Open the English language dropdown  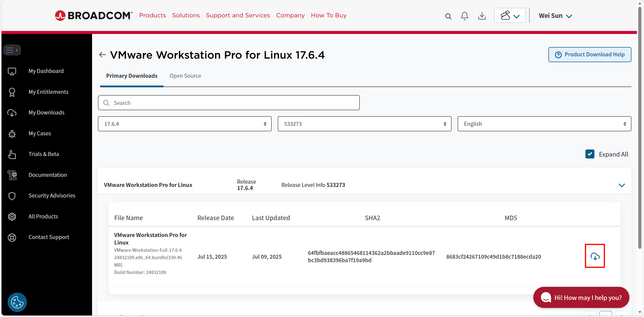(x=544, y=124)
